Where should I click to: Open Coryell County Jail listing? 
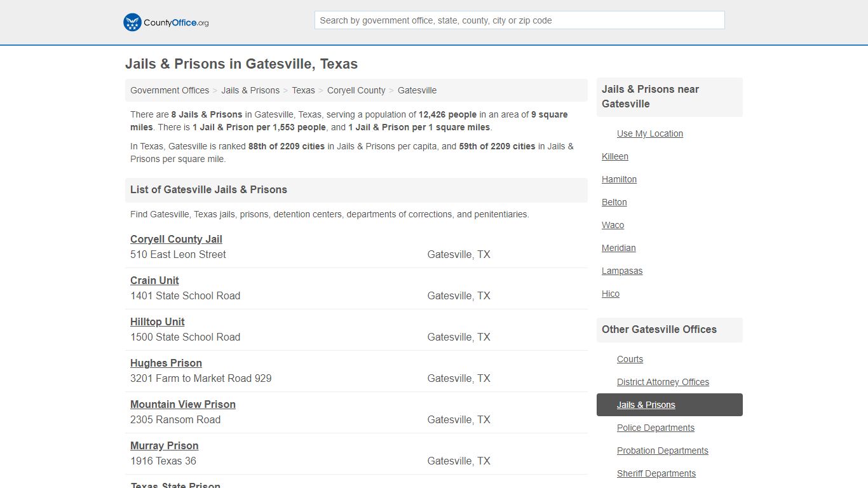176,239
